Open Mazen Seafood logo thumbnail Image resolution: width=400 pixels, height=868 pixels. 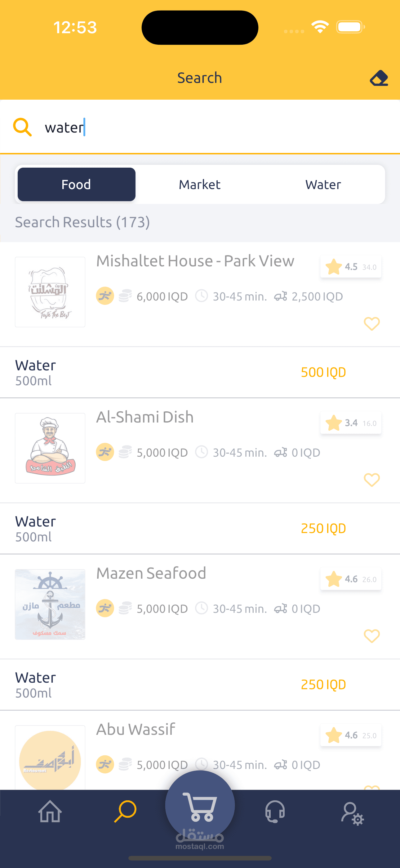(x=50, y=604)
